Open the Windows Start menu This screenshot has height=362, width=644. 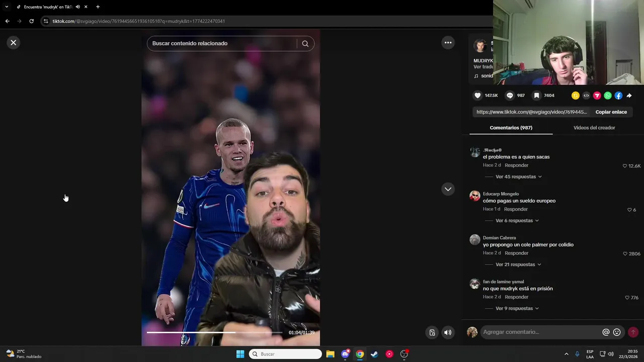(x=240, y=354)
